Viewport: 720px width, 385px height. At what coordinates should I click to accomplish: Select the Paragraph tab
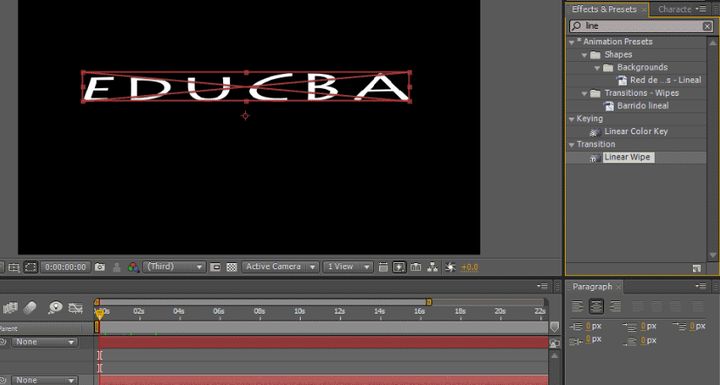(x=592, y=287)
